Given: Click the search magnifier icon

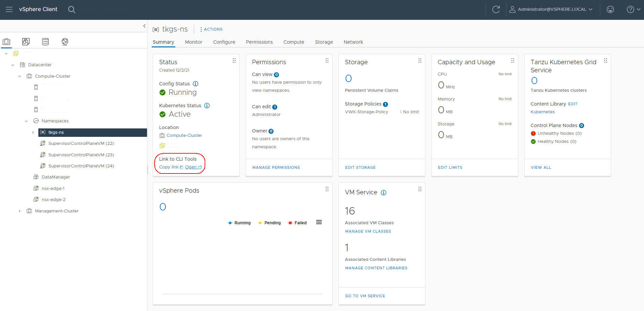Looking at the screenshot, I should [72, 9].
